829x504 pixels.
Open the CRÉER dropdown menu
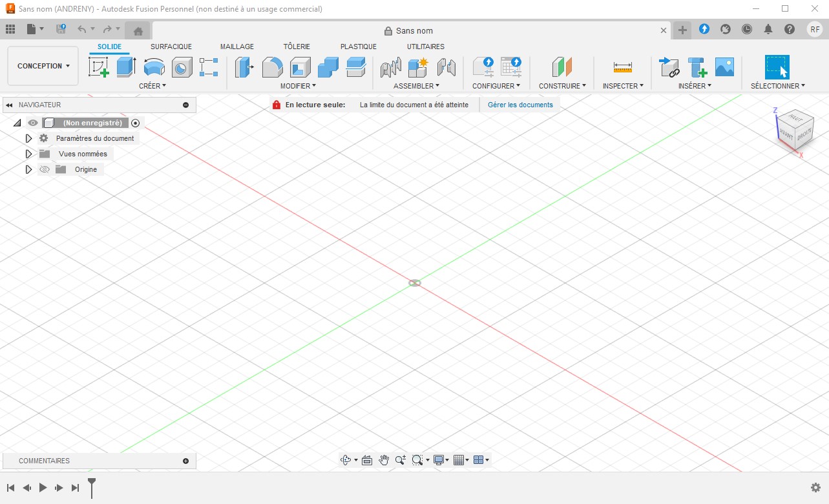pos(152,86)
